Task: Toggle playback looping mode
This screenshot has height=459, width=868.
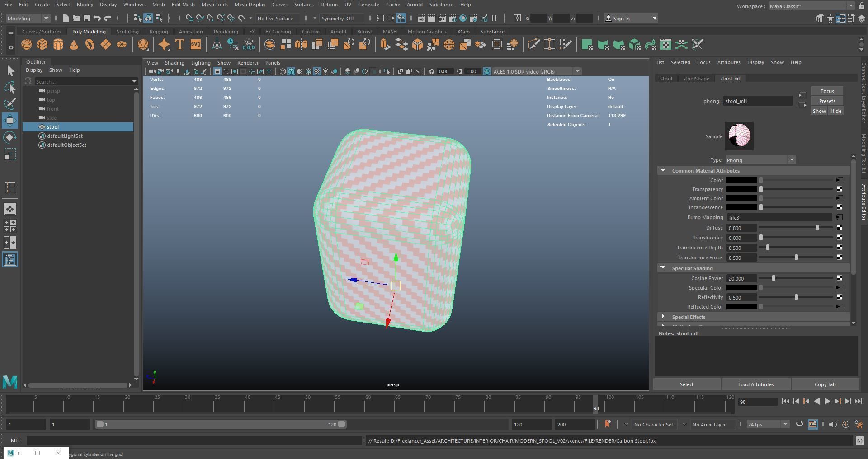Action: coord(800,424)
